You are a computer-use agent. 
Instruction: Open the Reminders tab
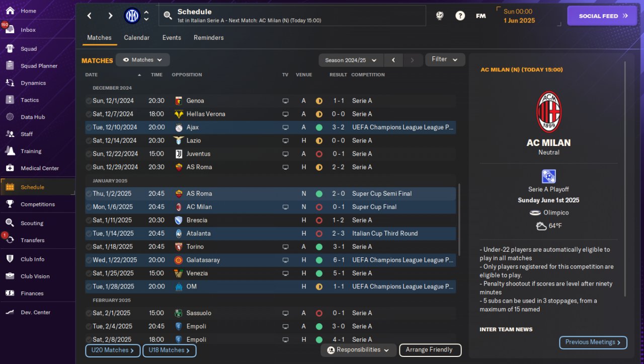pos(208,38)
